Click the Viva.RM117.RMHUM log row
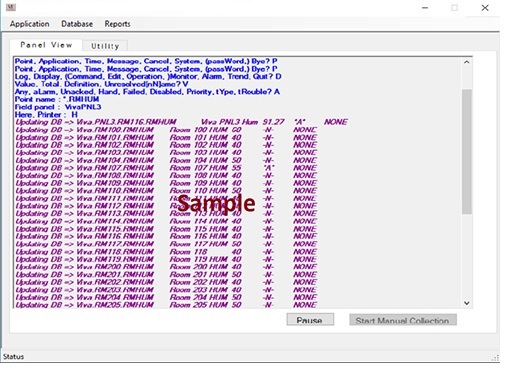Screen dimensions: 508x371 coord(166,244)
